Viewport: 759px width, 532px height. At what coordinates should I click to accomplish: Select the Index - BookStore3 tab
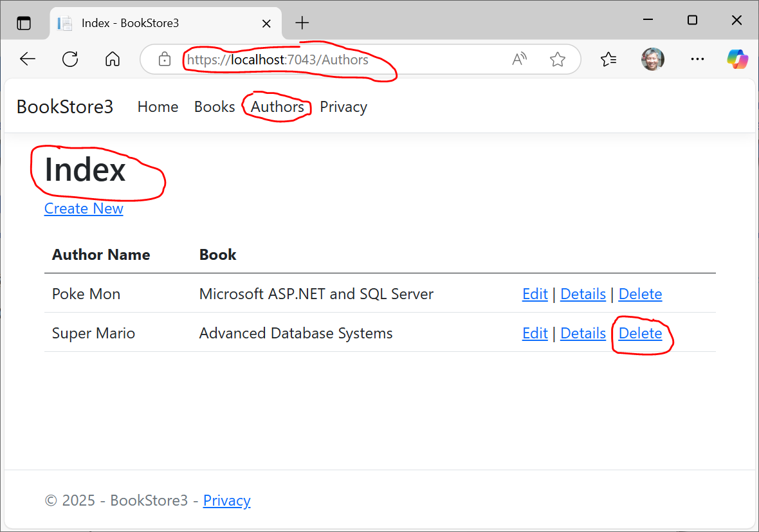[165, 23]
